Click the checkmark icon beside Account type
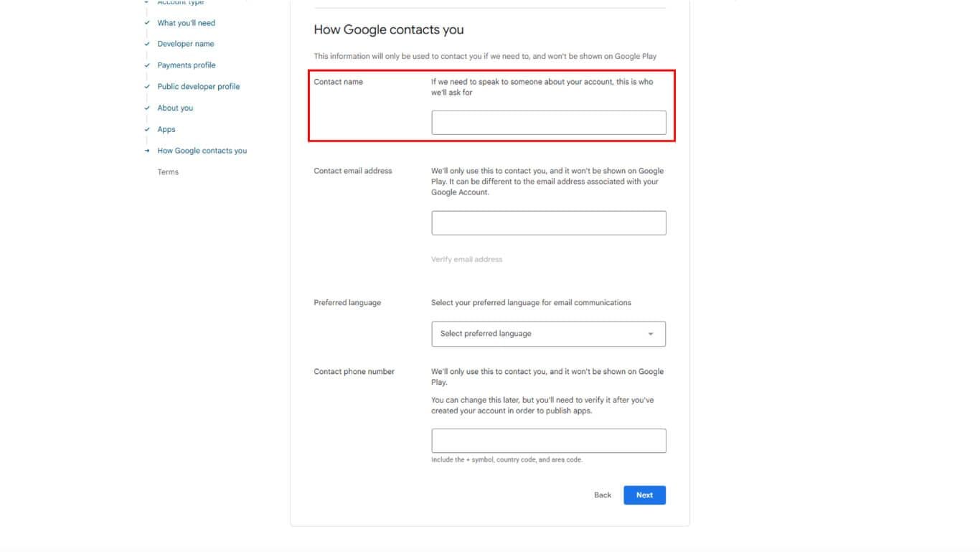 (147, 3)
